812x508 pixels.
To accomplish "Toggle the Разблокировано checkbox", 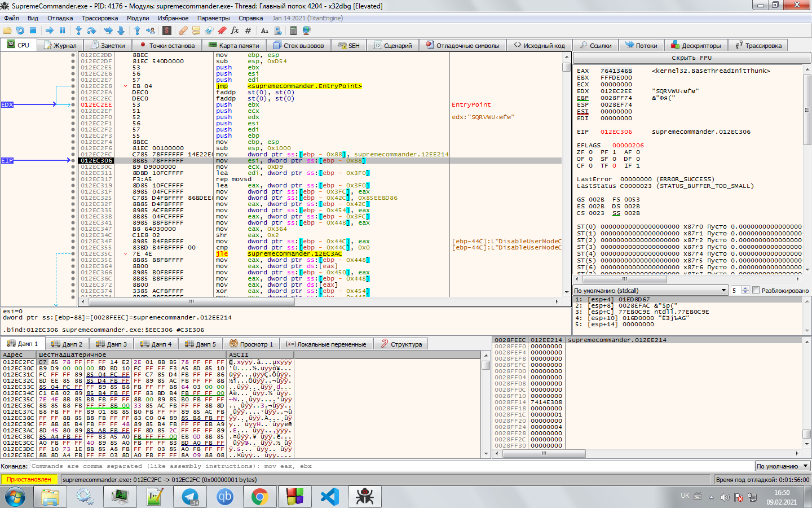I will tap(756, 290).
